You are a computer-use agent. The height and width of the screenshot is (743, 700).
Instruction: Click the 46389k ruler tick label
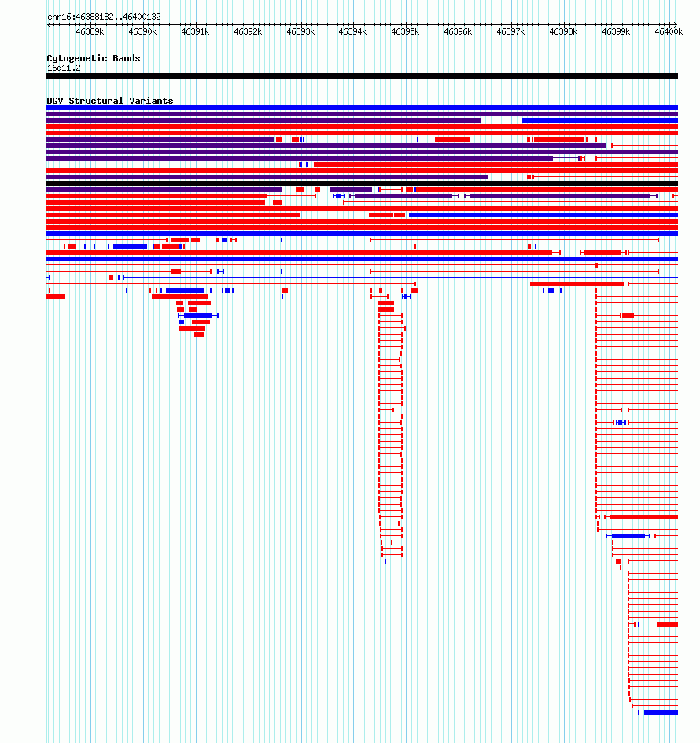[90, 31]
